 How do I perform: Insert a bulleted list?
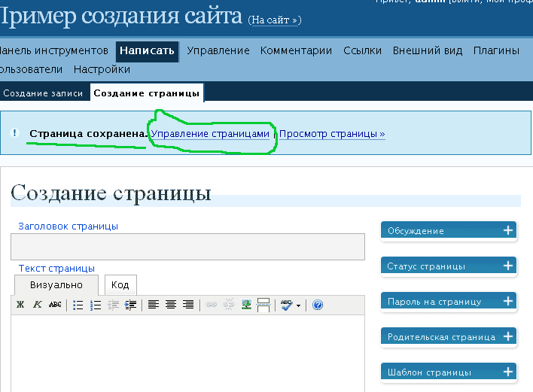coord(78,305)
